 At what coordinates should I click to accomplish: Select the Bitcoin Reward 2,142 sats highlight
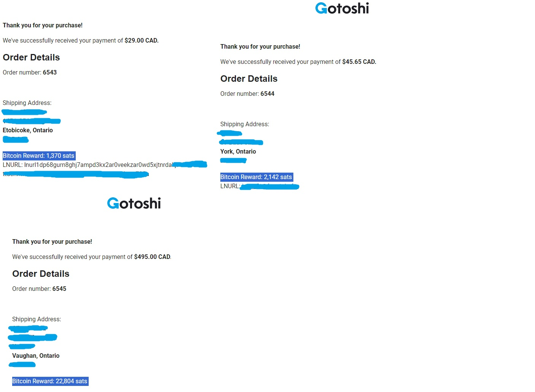[256, 177]
